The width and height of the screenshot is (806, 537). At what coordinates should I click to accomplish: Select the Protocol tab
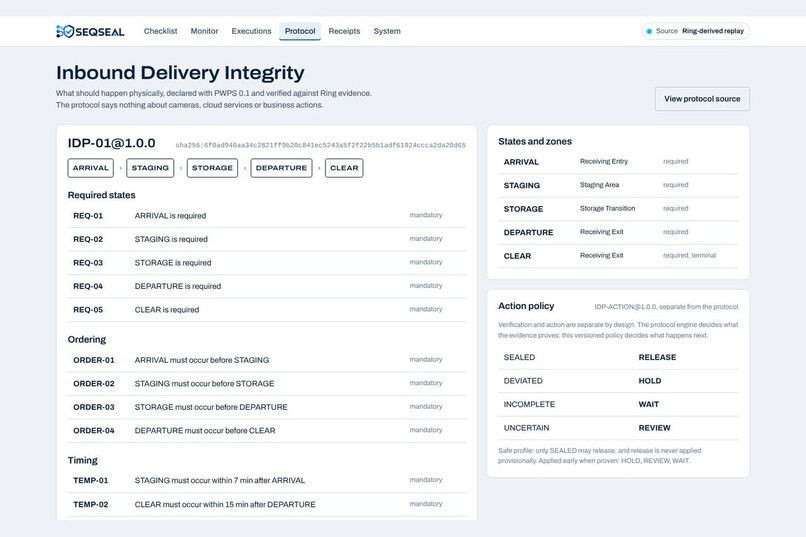[x=300, y=31]
